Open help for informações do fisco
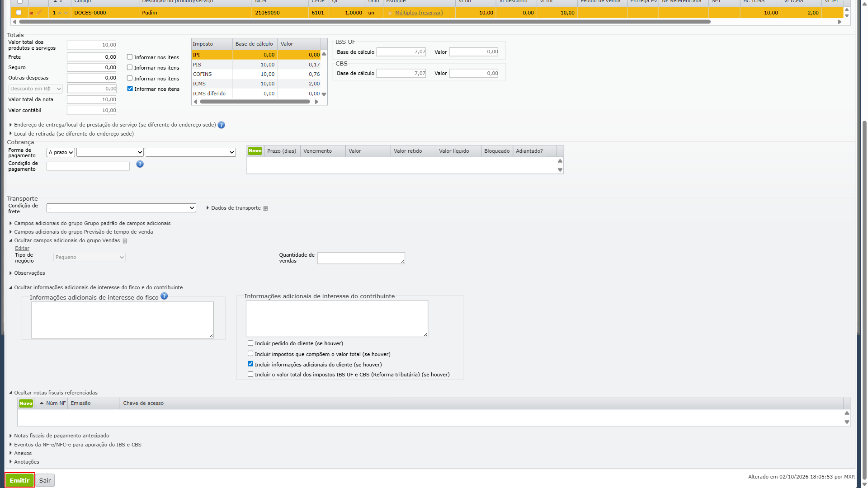 coord(164,296)
